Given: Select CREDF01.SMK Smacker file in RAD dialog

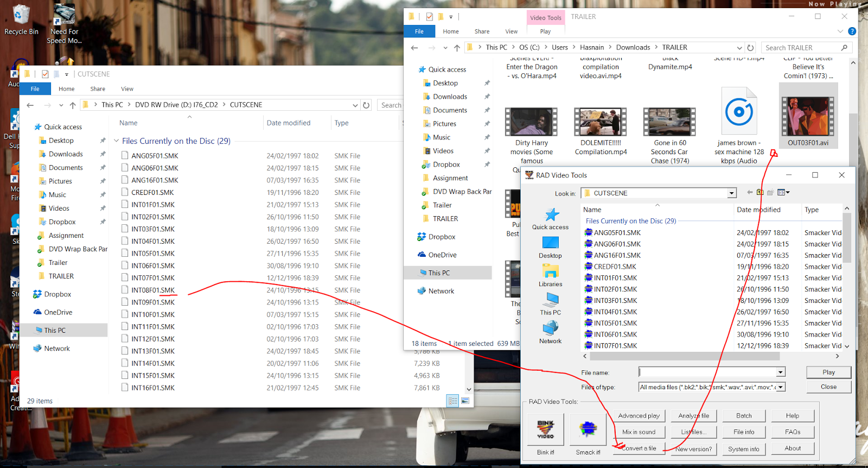Looking at the screenshot, I should (615, 267).
